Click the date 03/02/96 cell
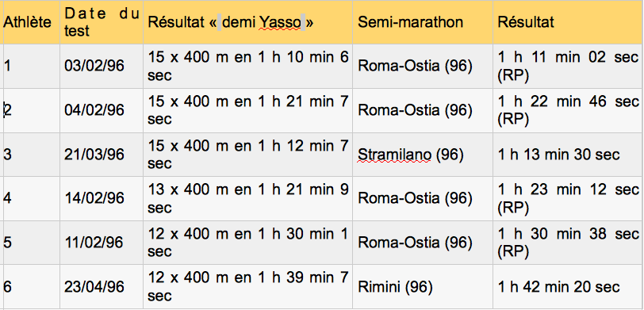The height and width of the screenshot is (310, 644). tap(102, 66)
